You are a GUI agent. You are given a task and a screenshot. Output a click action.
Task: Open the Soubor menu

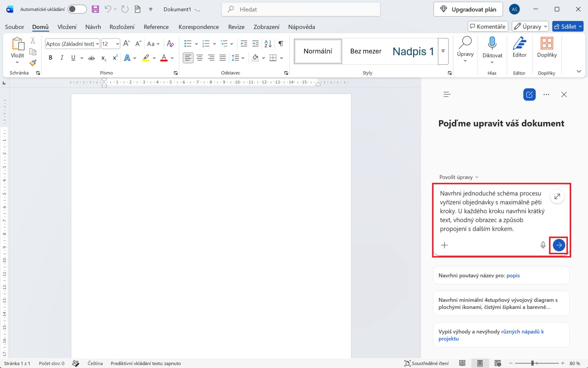(x=14, y=27)
